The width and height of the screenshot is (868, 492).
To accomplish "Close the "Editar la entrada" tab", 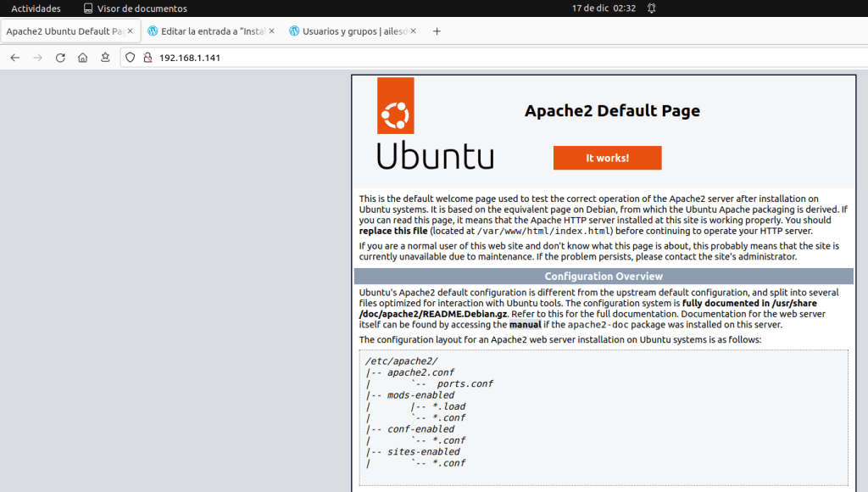I will [271, 31].
